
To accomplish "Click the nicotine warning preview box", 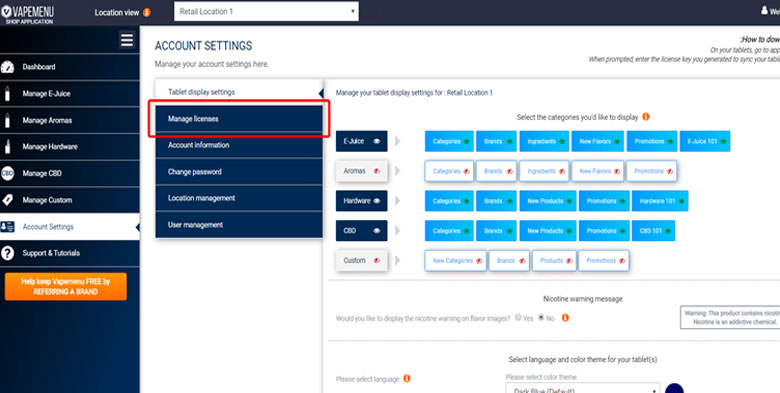I will coord(730,317).
